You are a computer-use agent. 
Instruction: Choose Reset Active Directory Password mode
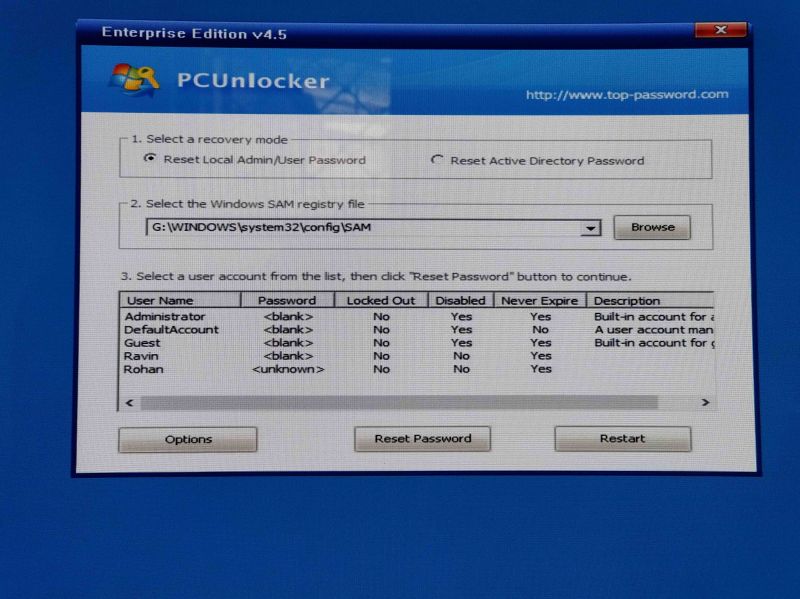tap(437, 160)
